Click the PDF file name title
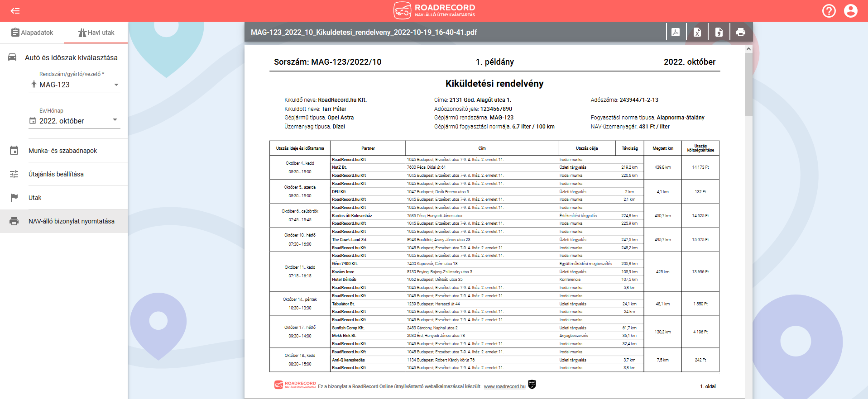Image resolution: width=868 pixels, height=399 pixels. 364,32
